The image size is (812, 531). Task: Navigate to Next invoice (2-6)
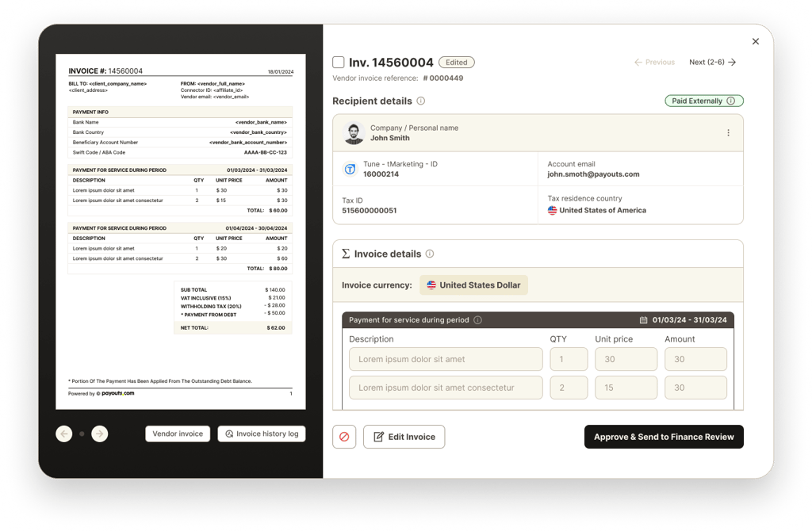coord(712,62)
